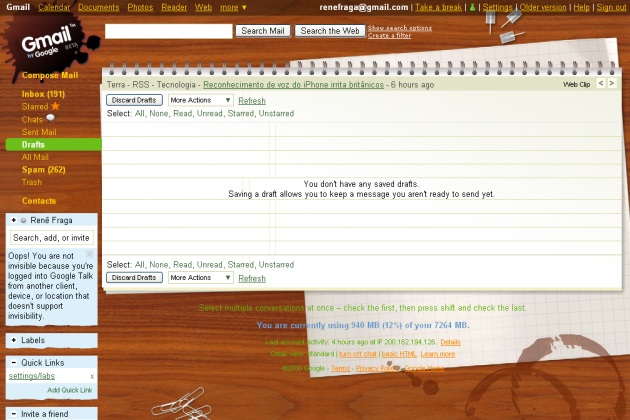Open Reader from the top bar
This screenshot has height=420, width=630.
pos(174,7)
